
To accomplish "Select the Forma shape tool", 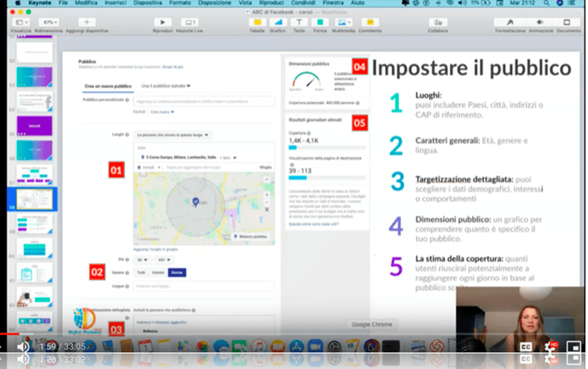I will [320, 23].
